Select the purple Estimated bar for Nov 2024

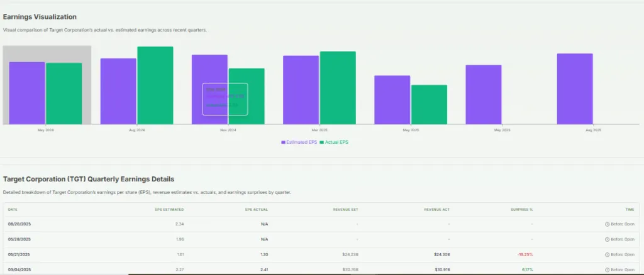click(209, 69)
